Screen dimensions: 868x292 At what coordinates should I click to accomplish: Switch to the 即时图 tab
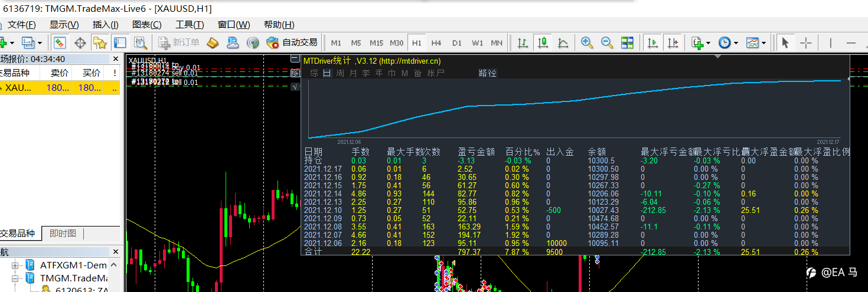(x=63, y=234)
